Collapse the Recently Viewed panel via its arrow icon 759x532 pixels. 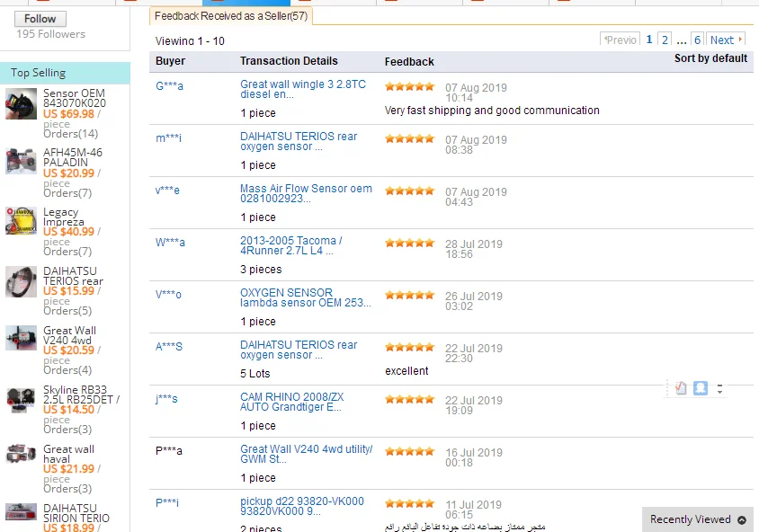(x=743, y=519)
